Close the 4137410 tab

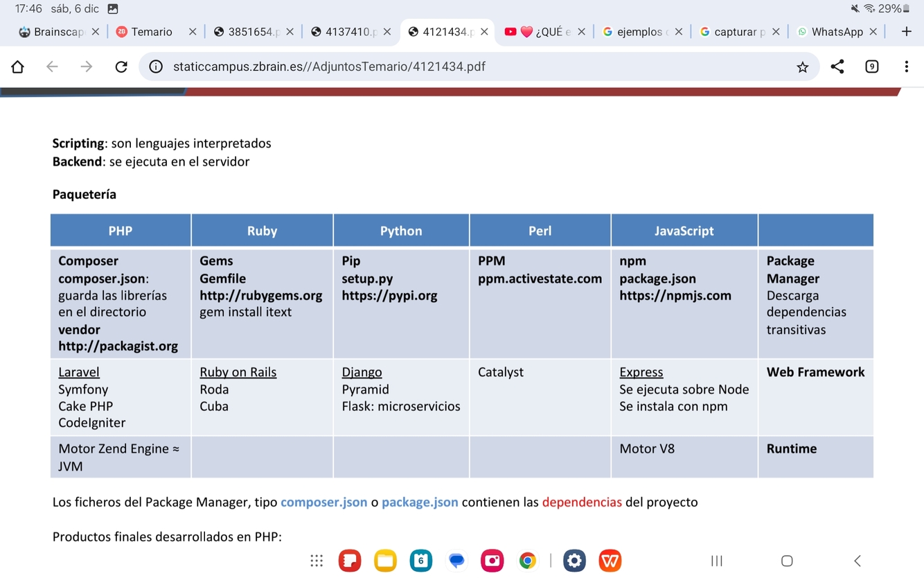387,32
